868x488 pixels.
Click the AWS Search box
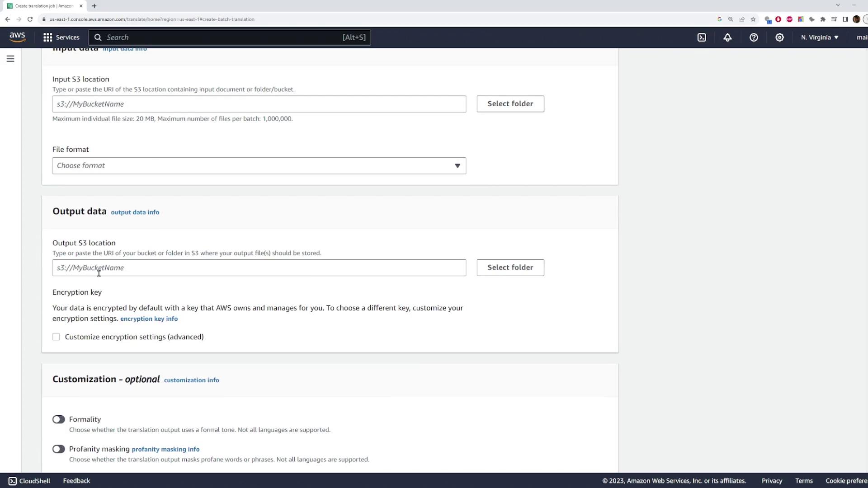tap(229, 38)
